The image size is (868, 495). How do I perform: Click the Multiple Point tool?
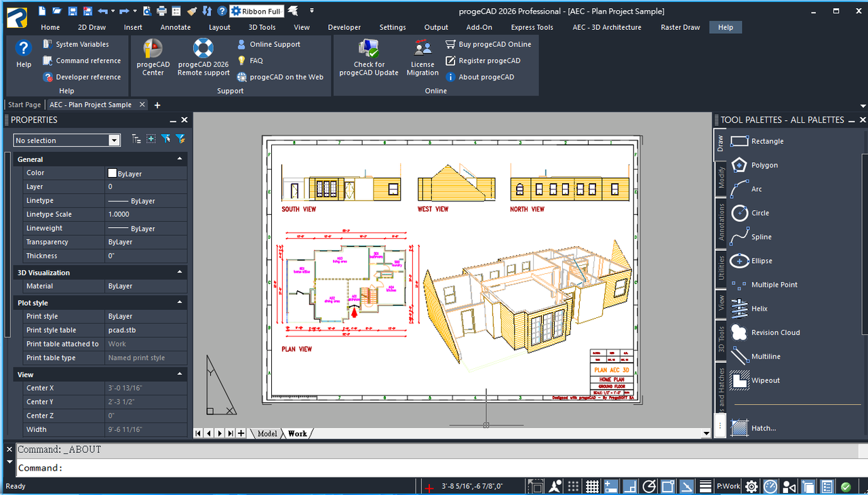coord(765,285)
